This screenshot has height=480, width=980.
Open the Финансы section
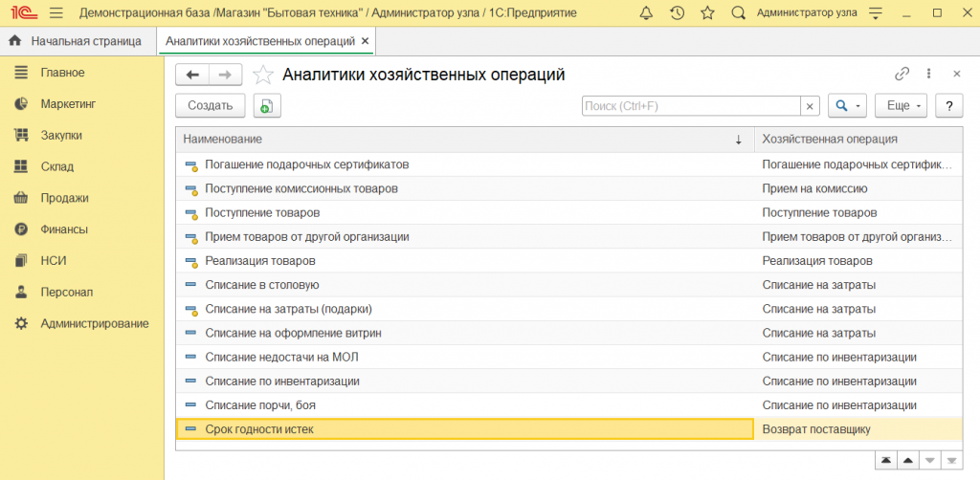click(x=64, y=229)
